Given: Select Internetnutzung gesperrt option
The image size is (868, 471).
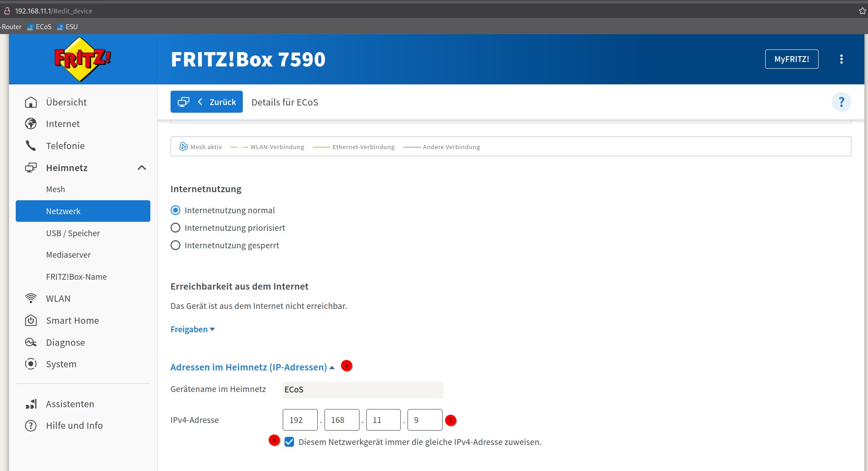Looking at the screenshot, I should tap(175, 246).
